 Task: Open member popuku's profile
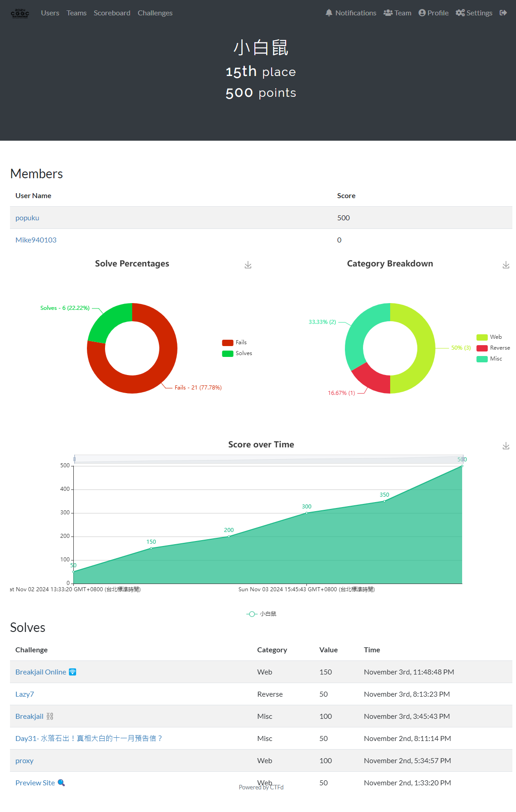click(27, 218)
